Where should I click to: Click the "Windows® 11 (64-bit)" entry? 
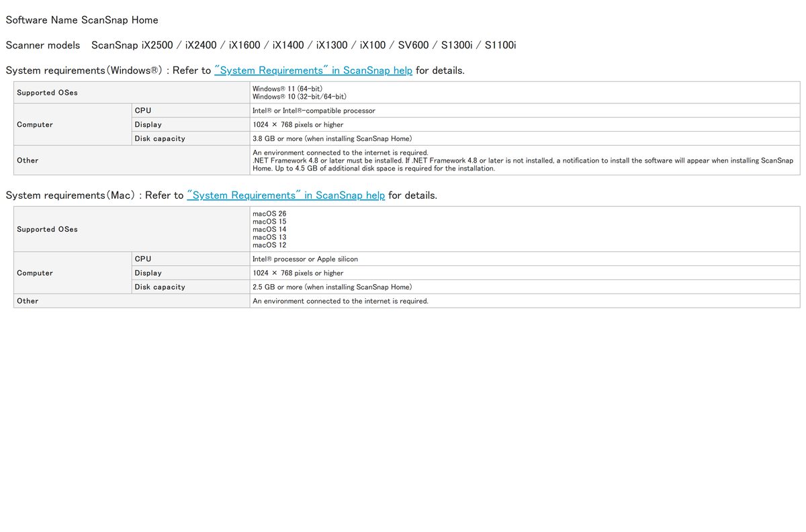click(x=287, y=89)
